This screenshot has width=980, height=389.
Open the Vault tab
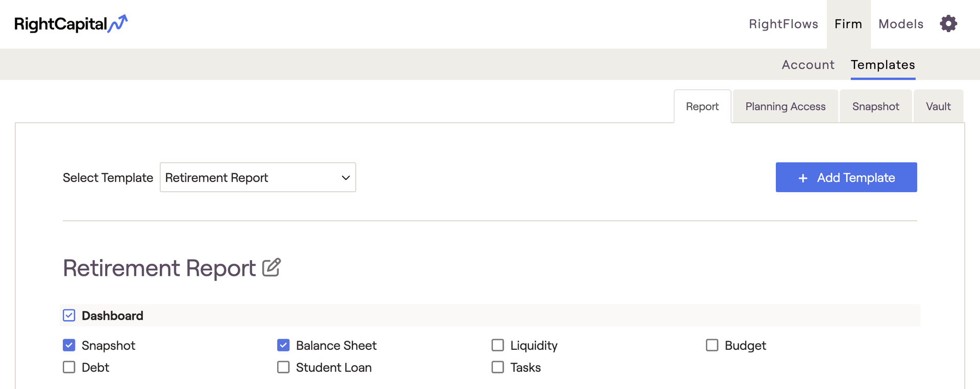click(938, 107)
